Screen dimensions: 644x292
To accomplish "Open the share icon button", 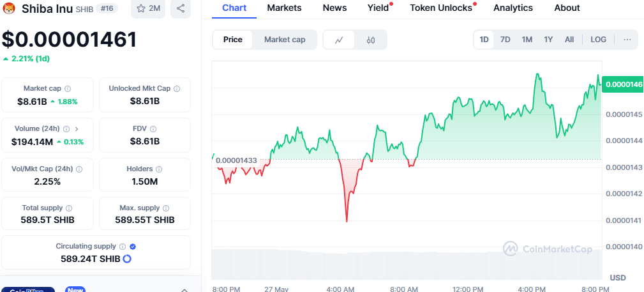I will (x=180, y=8).
